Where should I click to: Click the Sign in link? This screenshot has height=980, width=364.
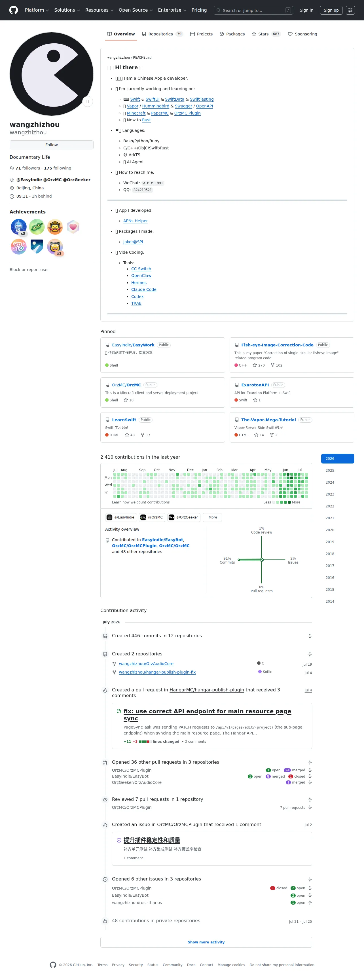coord(306,10)
